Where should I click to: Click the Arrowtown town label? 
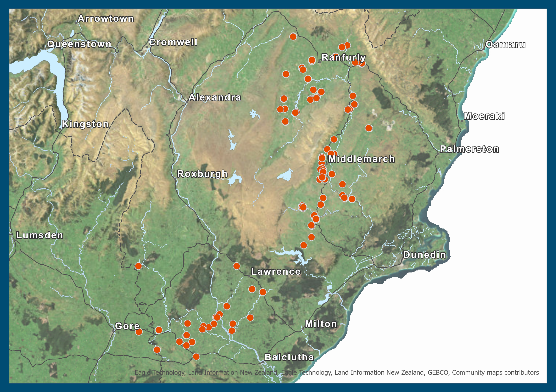tap(106, 19)
